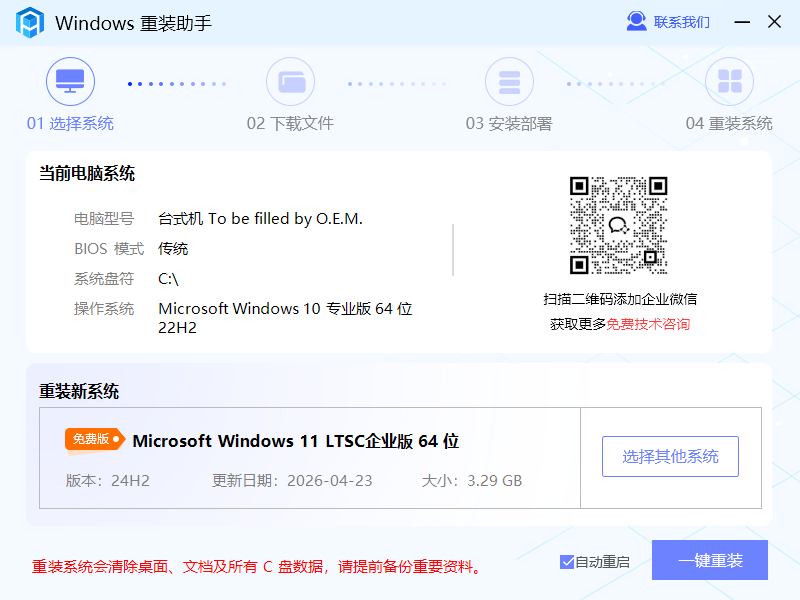Click the Microsoft Windows 10 专业版 64 位 text
The width and height of the screenshot is (800, 600).
[285, 309]
